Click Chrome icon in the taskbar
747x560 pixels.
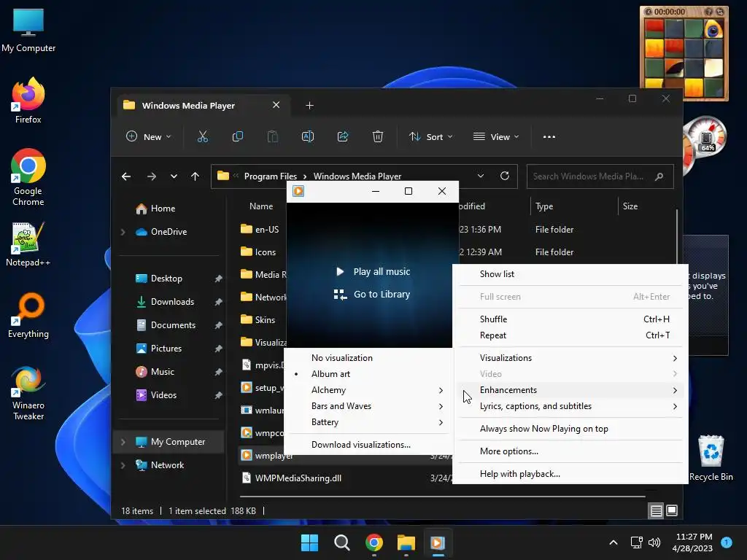pos(374,542)
